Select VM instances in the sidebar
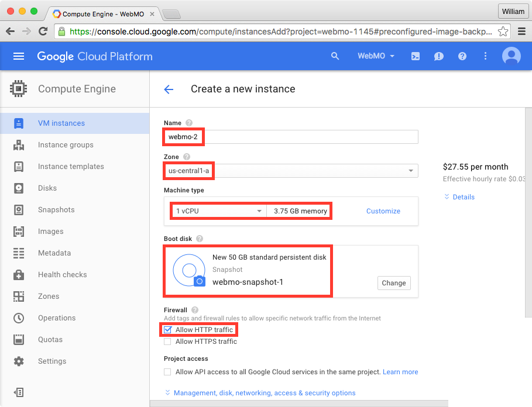 pos(75,123)
